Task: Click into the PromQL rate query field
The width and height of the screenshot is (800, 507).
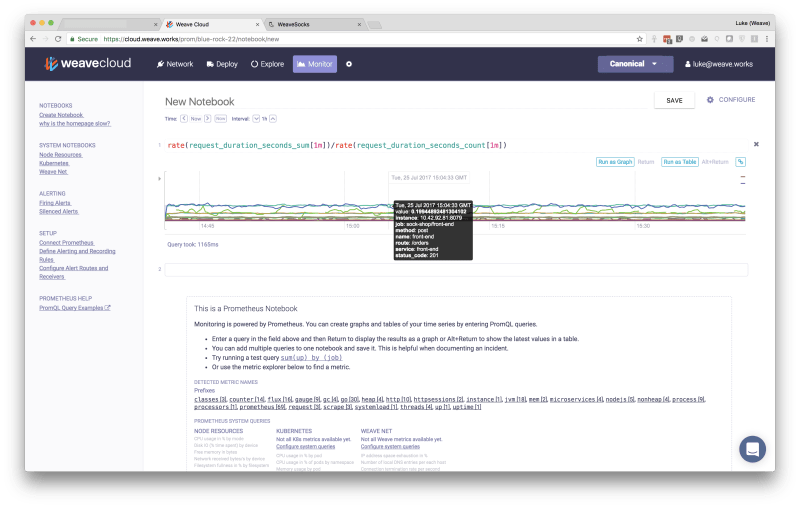Action: click(x=457, y=145)
